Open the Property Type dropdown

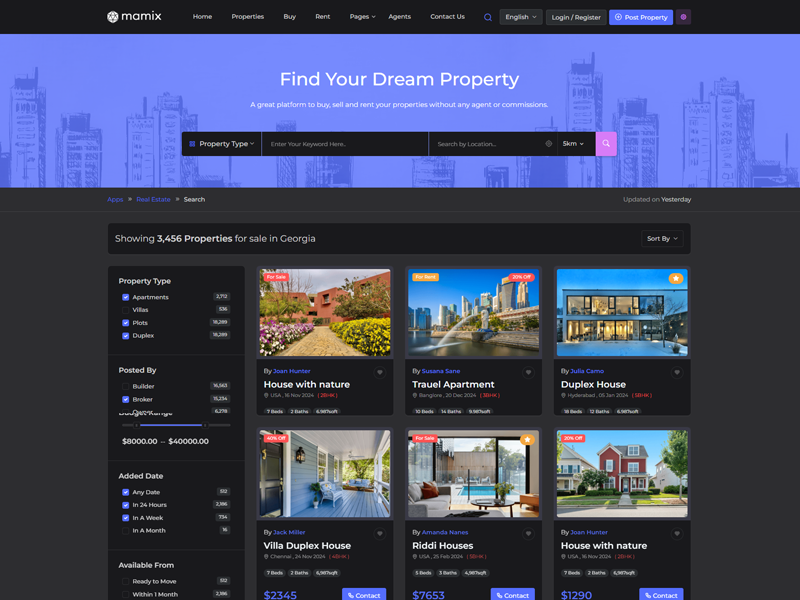click(x=222, y=144)
